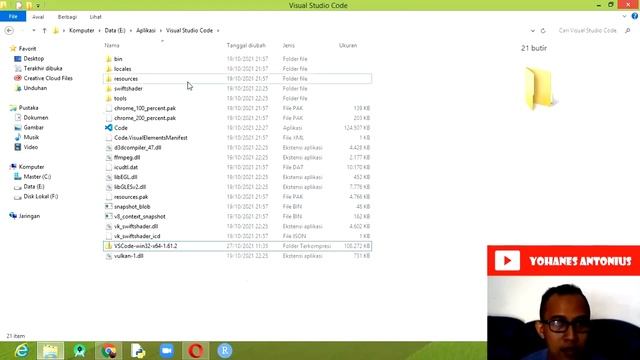Switch to the Lihat ribbon tab

tap(96, 17)
